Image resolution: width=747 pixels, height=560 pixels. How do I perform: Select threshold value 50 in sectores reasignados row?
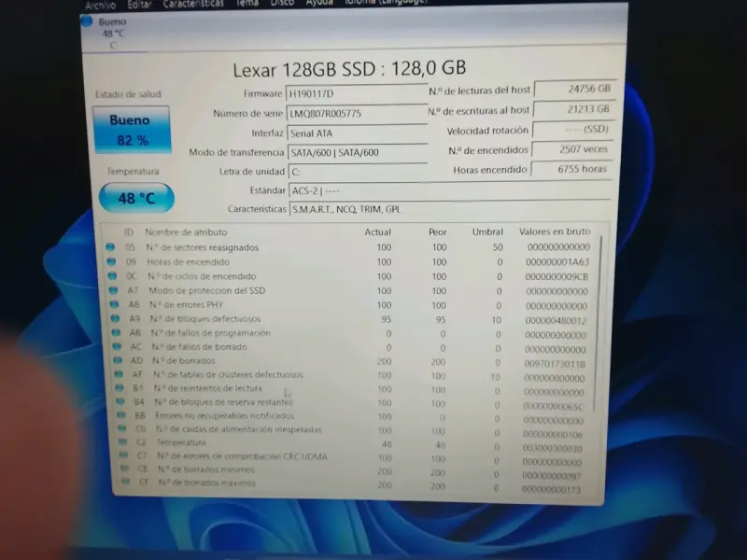pos(498,247)
